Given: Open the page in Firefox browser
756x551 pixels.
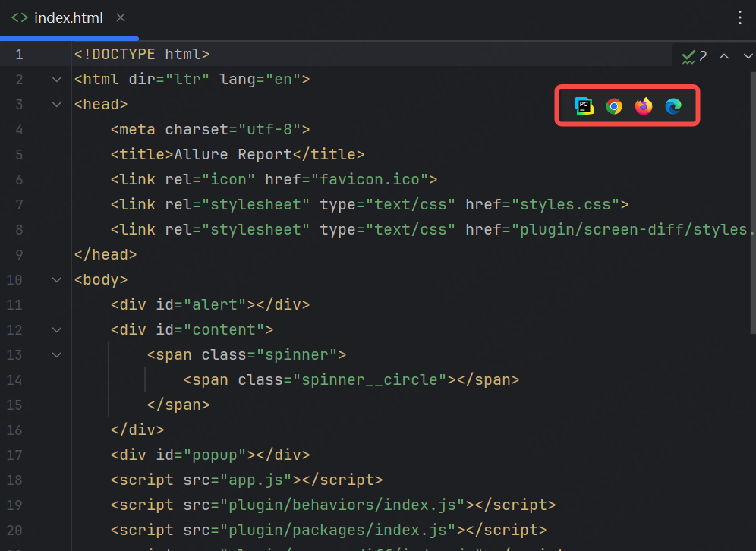Looking at the screenshot, I should coord(644,106).
